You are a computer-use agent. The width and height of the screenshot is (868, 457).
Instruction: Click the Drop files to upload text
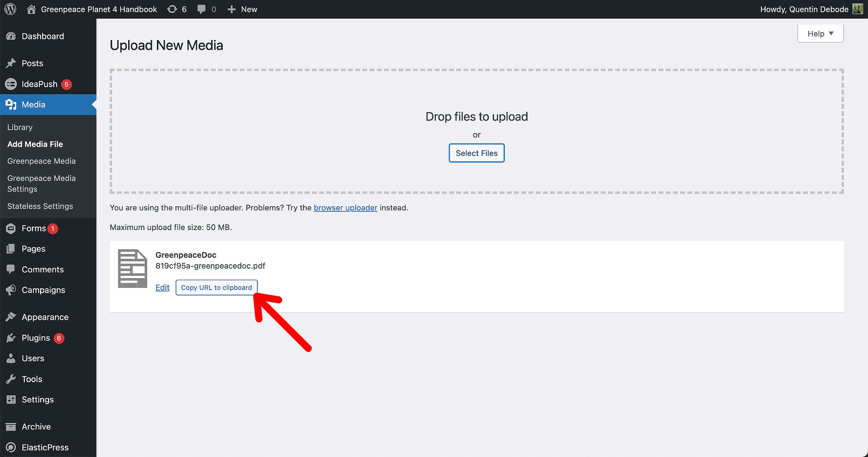click(x=476, y=117)
